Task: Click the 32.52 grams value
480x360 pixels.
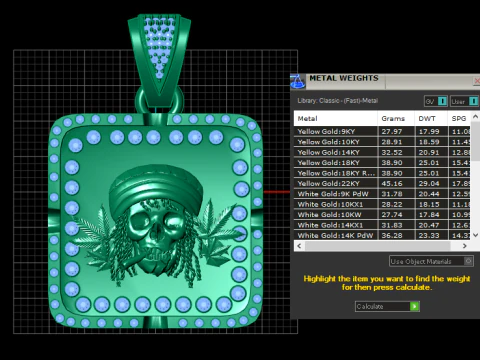Action: tap(392, 152)
